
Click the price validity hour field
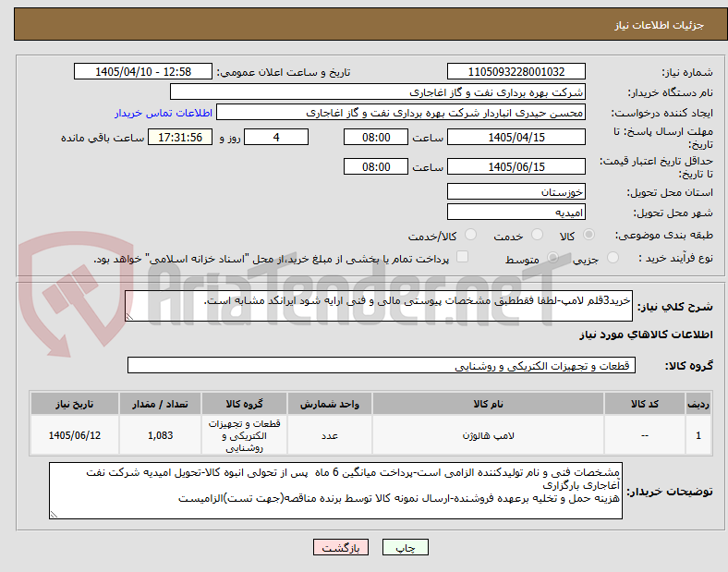click(376, 166)
